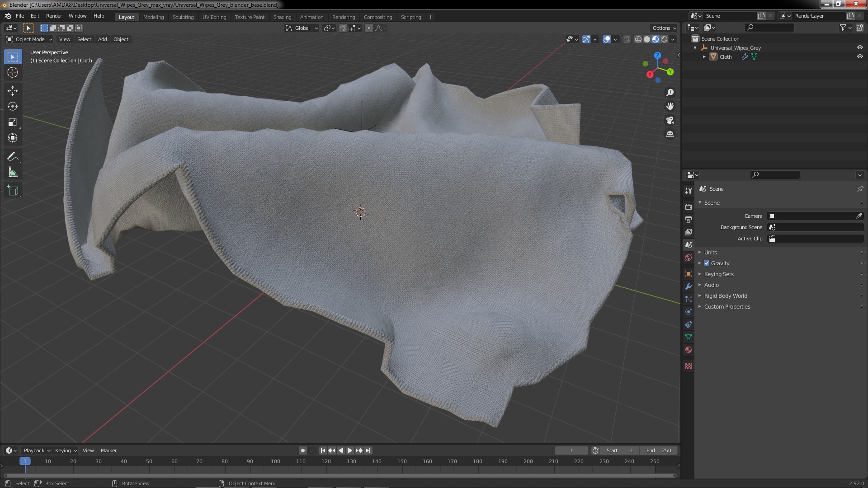Expand the Cloth object tree
Image resolution: width=868 pixels, height=488 pixels.
tap(704, 56)
